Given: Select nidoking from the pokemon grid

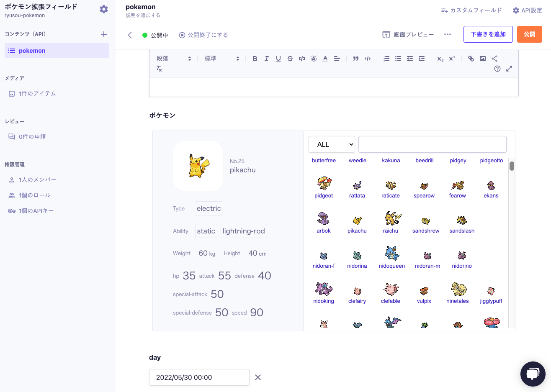Looking at the screenshot, I should (324, 292).
